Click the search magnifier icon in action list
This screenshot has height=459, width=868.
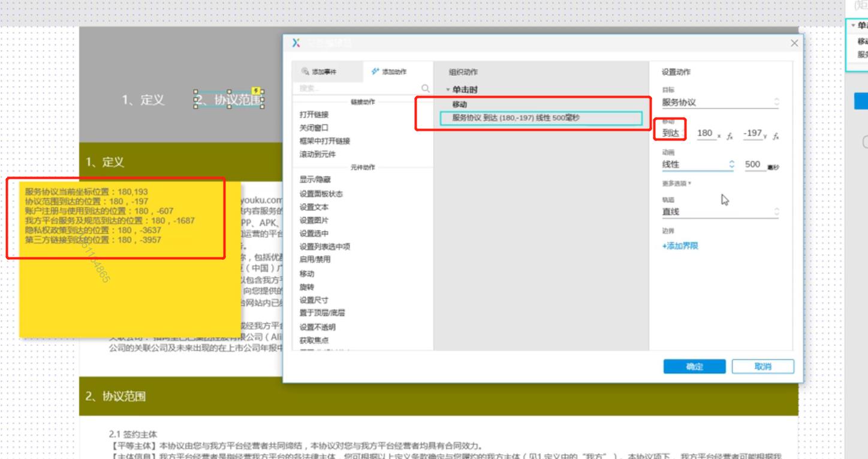pos(426,88)
